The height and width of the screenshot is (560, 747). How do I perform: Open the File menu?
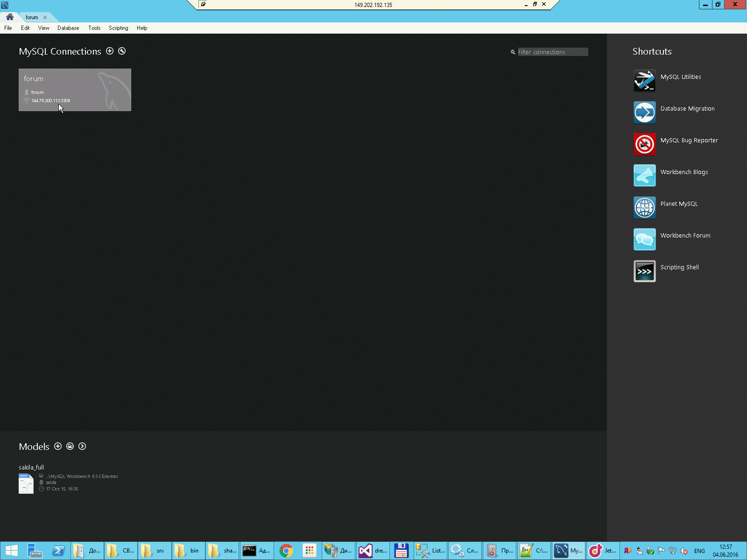(x=8, y=28)
